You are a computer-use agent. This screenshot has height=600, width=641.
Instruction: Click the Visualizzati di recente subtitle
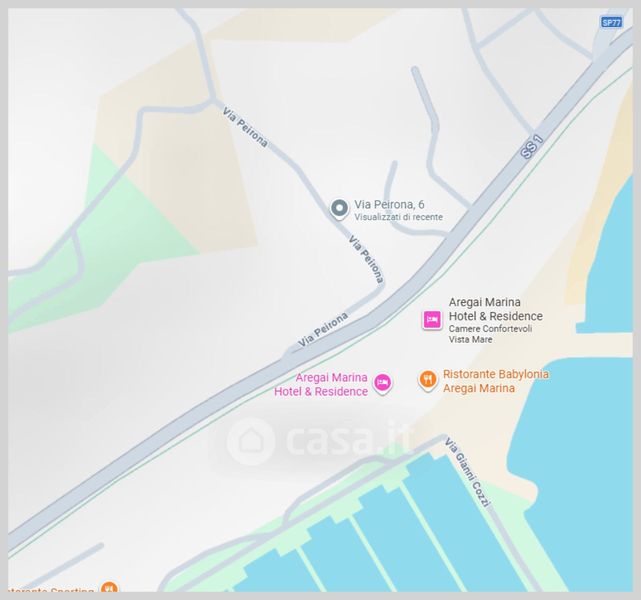398,217
